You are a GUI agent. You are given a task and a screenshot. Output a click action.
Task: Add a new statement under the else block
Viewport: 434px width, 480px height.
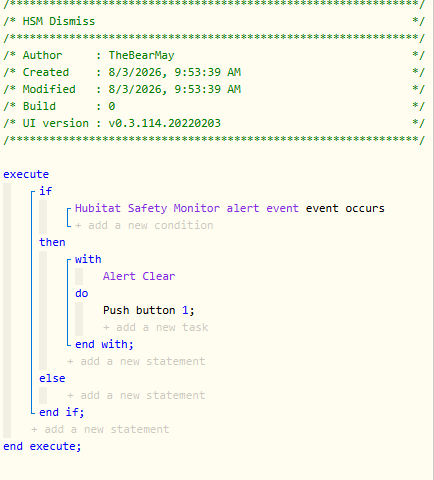tap(136, 395)
